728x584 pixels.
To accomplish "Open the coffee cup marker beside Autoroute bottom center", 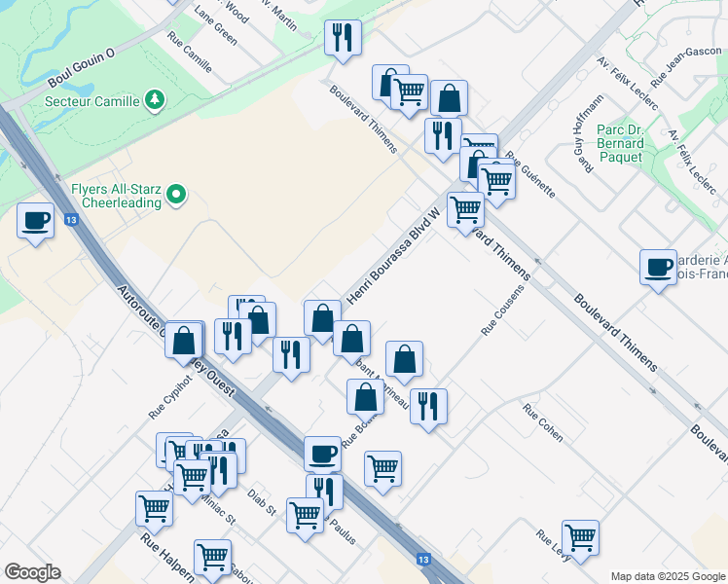I will (x=322, y=454).
